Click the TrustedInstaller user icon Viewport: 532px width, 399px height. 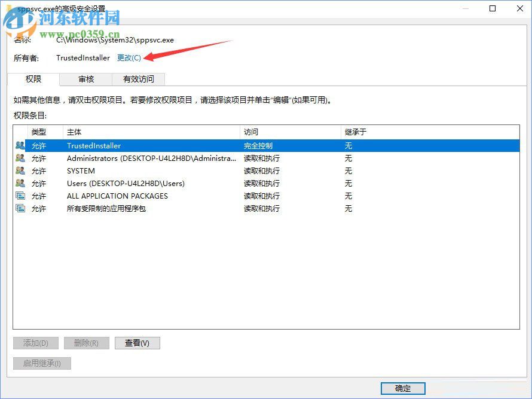(20, 145)
